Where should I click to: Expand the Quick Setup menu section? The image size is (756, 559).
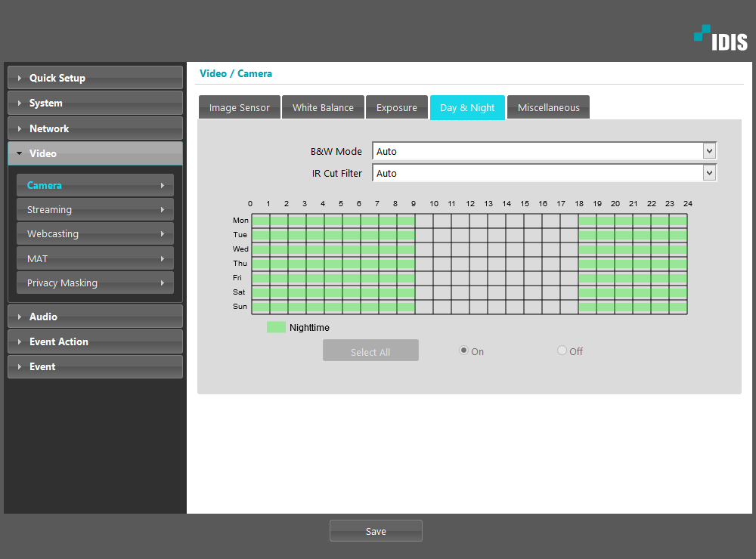tap(94, 78)
